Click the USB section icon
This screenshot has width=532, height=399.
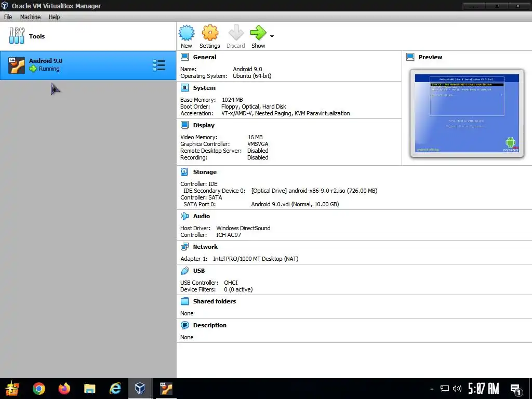[x=184, y=271]
